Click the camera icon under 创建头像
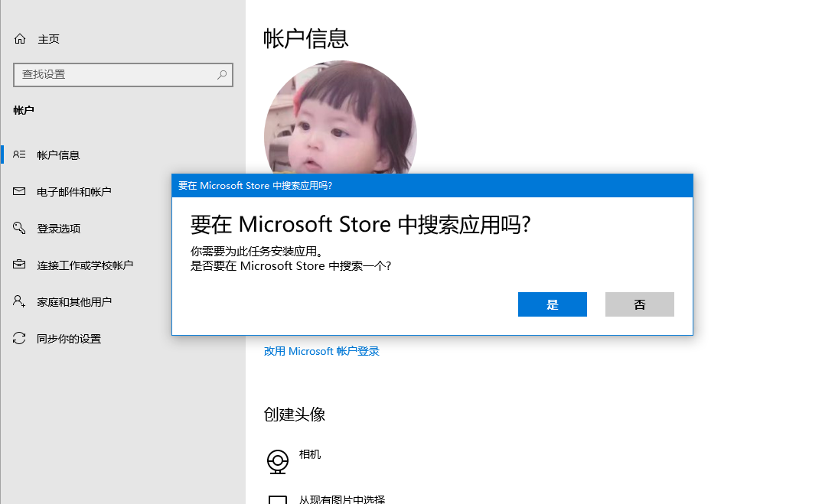This screenshot has width=835, height=504. pos(278,461)
